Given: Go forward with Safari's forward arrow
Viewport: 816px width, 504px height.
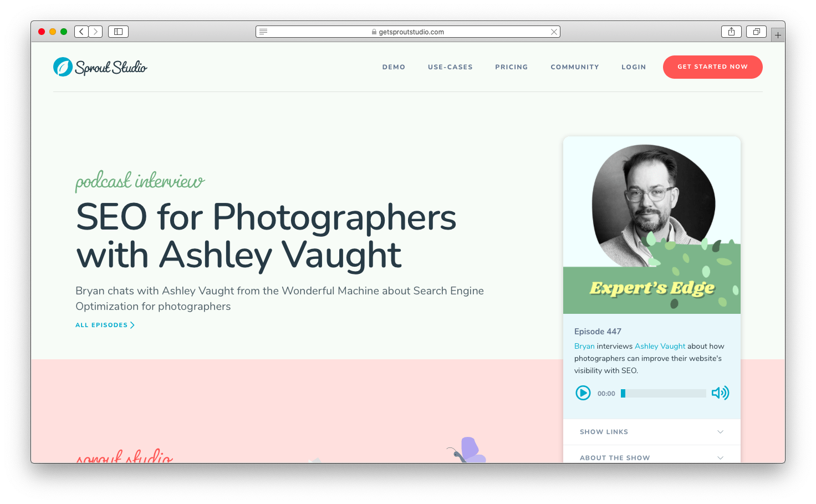Looking at the screenshot, I should point(95,32).
